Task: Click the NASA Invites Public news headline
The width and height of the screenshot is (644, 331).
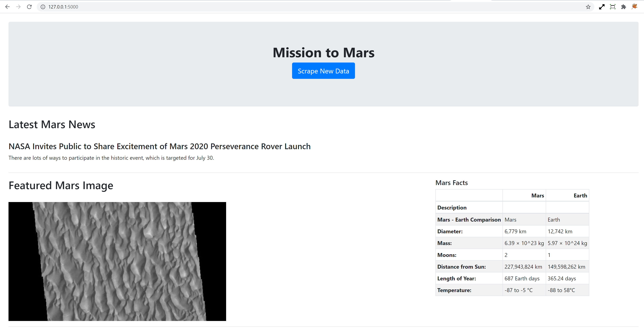Action: pyautogui.click(x=159, y=146)
